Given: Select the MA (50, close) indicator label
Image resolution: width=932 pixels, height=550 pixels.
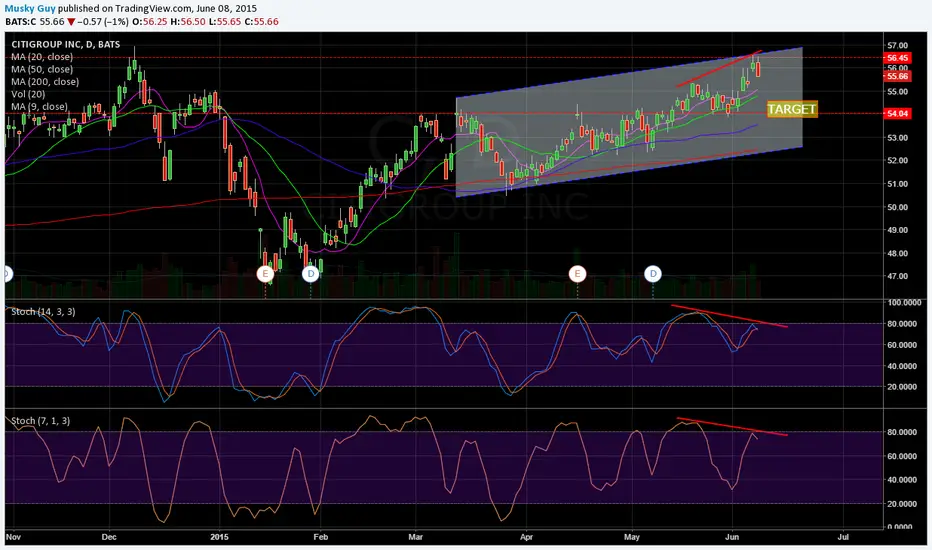Looking at the screenshot, I should tap(42, 70).
